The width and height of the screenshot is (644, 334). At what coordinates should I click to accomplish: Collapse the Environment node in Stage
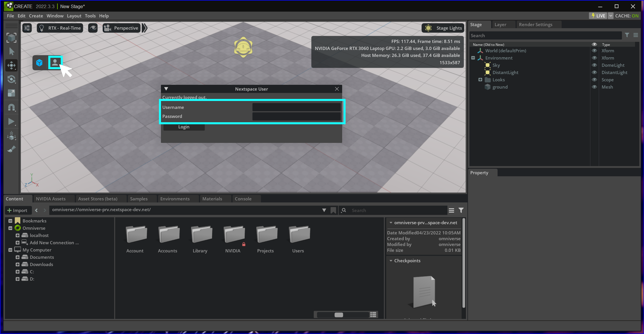pyautogui.click(x=473, y=58)
